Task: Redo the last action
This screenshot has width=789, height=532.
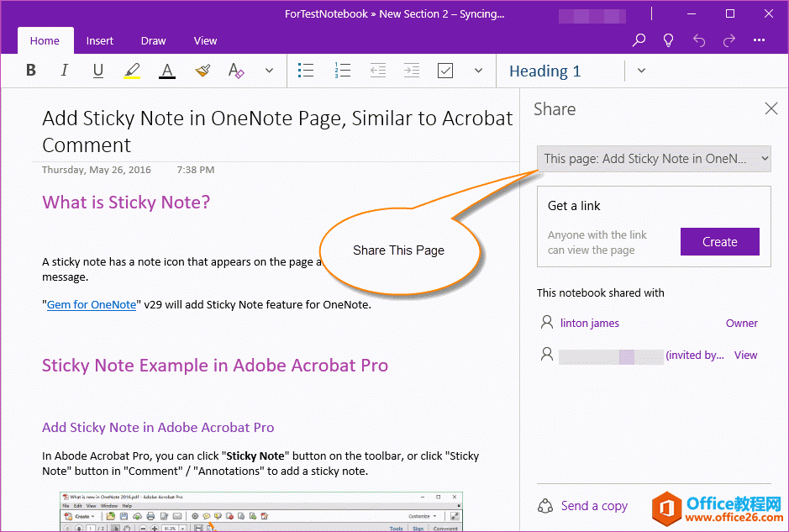Action: click(x=728, y=40)
